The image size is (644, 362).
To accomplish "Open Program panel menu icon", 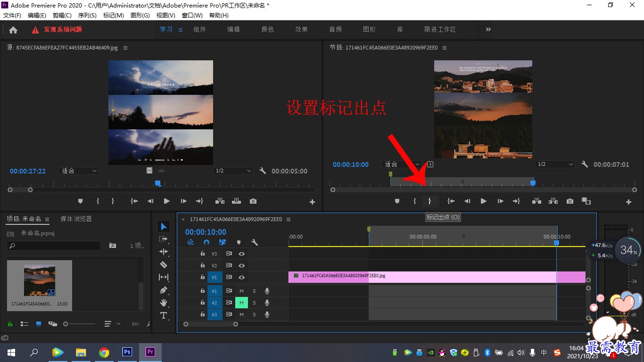I will click(445, 48).
